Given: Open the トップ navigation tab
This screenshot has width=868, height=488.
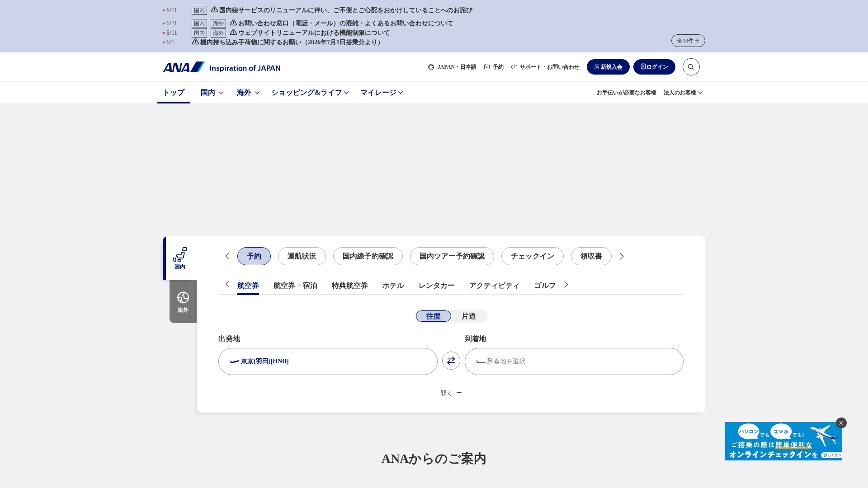Looking at the screenshot, I should click(x=174, y=93).
